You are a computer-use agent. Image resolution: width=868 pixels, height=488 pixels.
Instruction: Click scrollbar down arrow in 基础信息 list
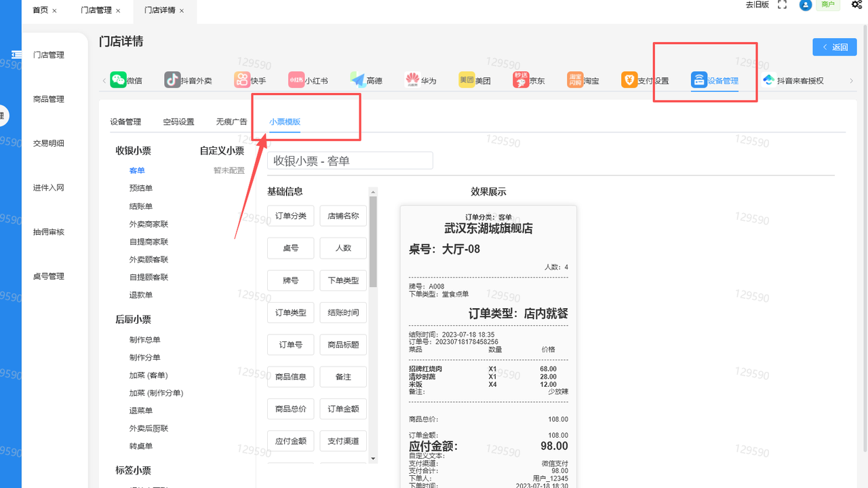pyautogui.click(x=372, y=459)
